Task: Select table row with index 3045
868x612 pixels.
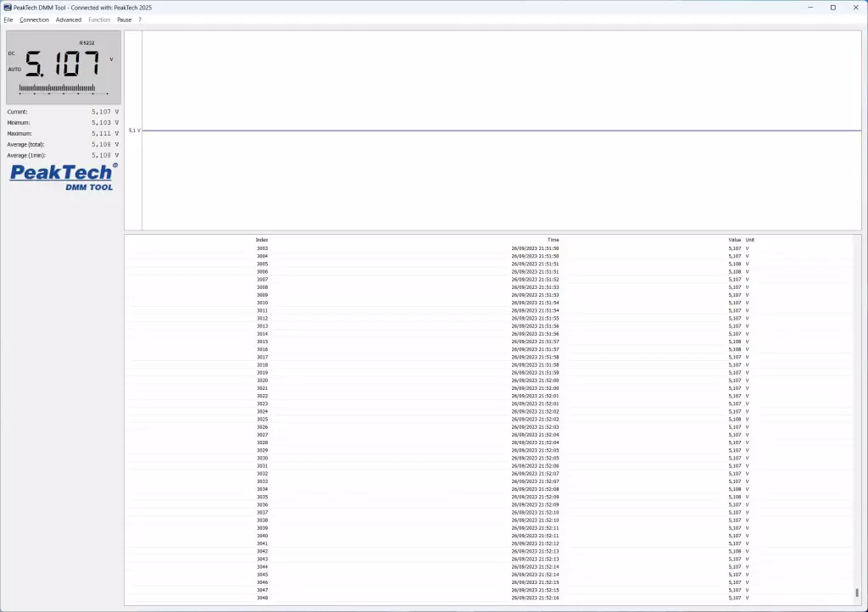Action: tap(491, 575)
